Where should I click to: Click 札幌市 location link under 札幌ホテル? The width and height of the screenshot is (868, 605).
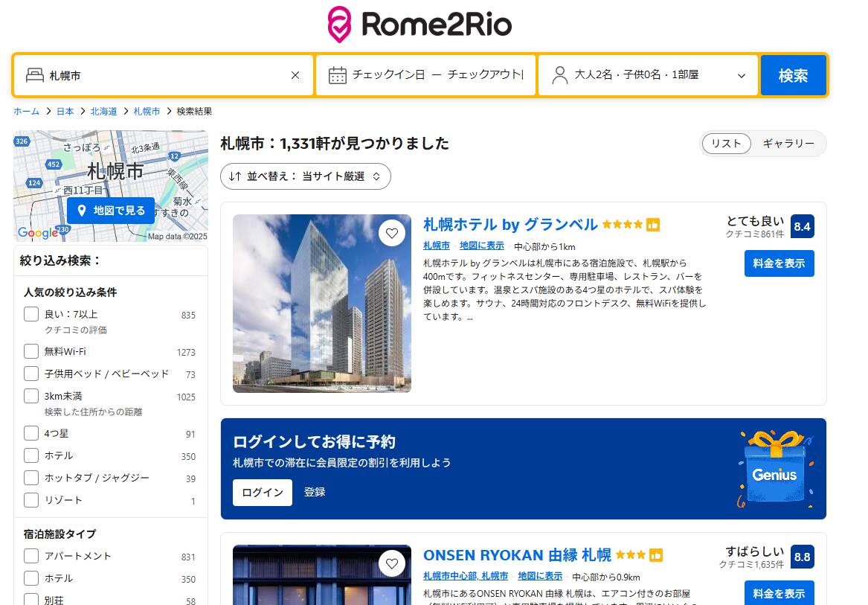[437, 246]
